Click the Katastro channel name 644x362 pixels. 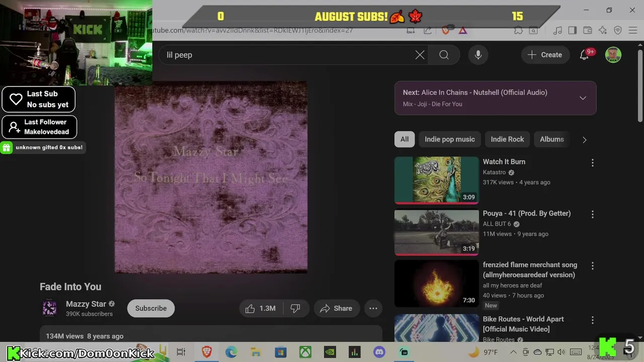495,172
